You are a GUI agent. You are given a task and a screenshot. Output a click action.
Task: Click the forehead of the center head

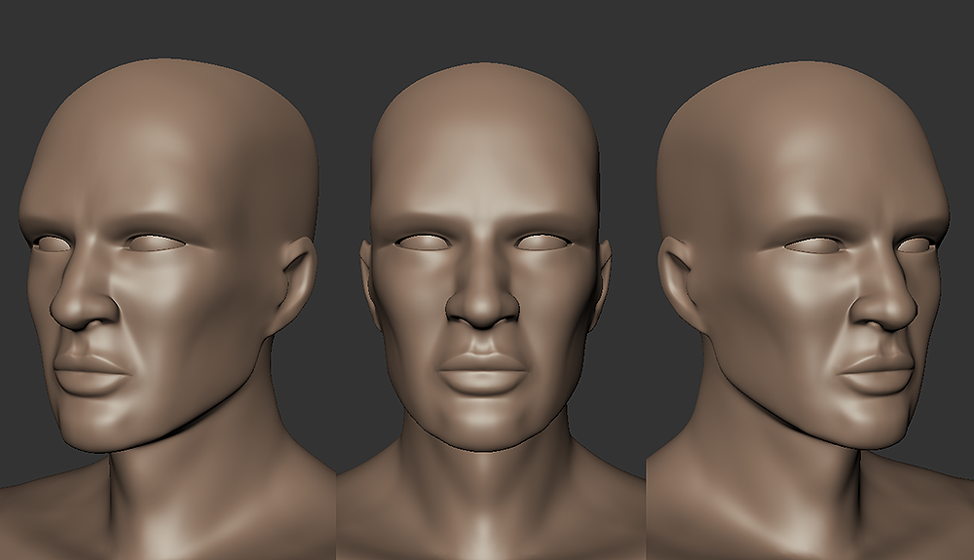(484, 166)
